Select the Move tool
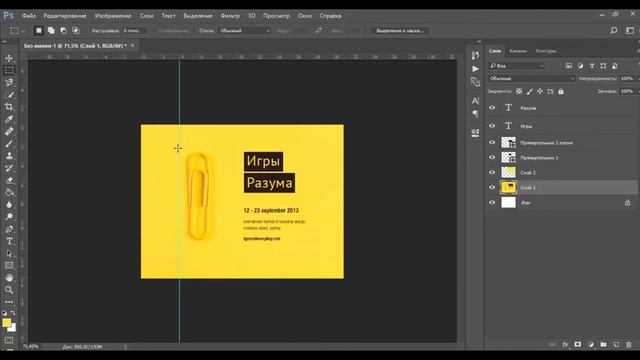640x360 pixels. click(9, 58)
